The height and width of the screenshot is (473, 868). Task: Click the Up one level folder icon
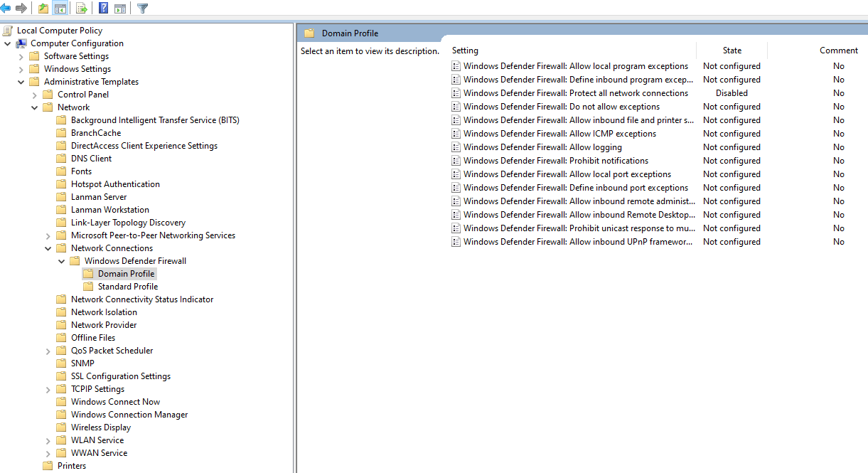pyautogui.click(x=43, y=9)
